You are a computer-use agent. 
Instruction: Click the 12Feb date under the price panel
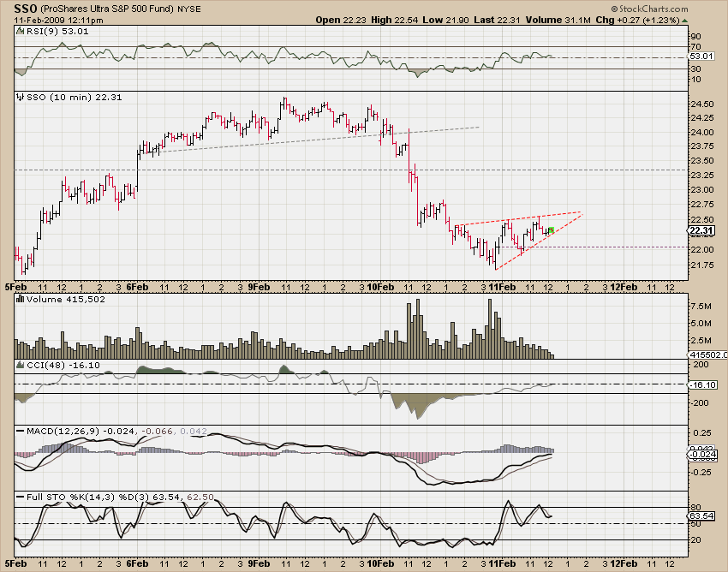(x=623, y=287)
